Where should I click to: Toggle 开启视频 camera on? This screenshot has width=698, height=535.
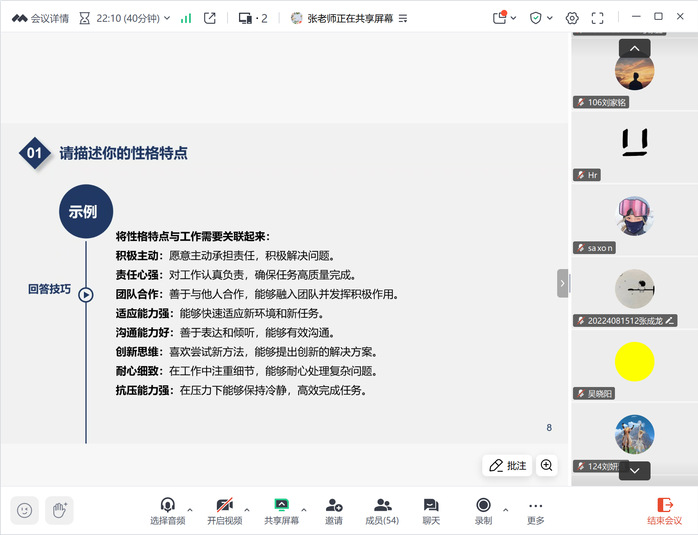pos(225,506)
